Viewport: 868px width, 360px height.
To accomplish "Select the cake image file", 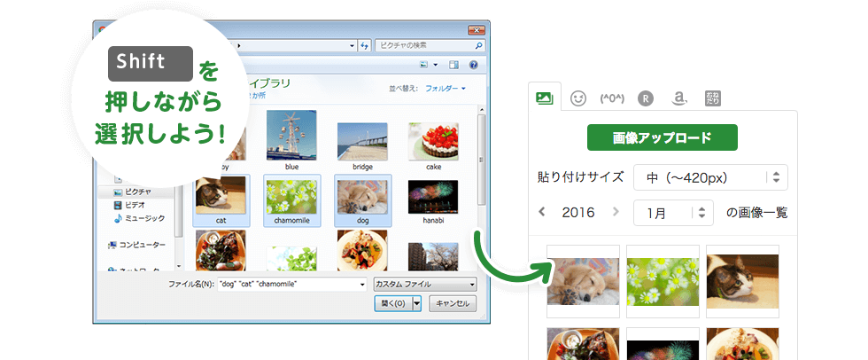I will point(433,145).
